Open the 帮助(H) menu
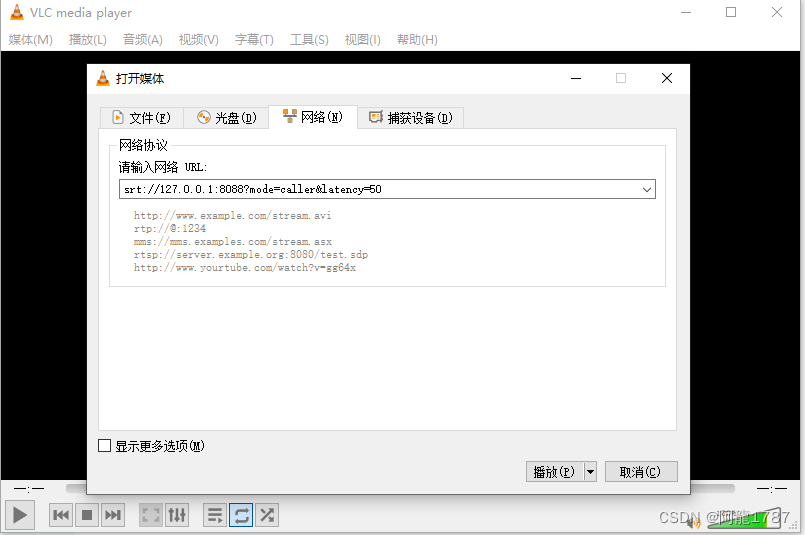The height and width of the screenshot is (535, 805). pyautogui.click(x=417, y=40)
